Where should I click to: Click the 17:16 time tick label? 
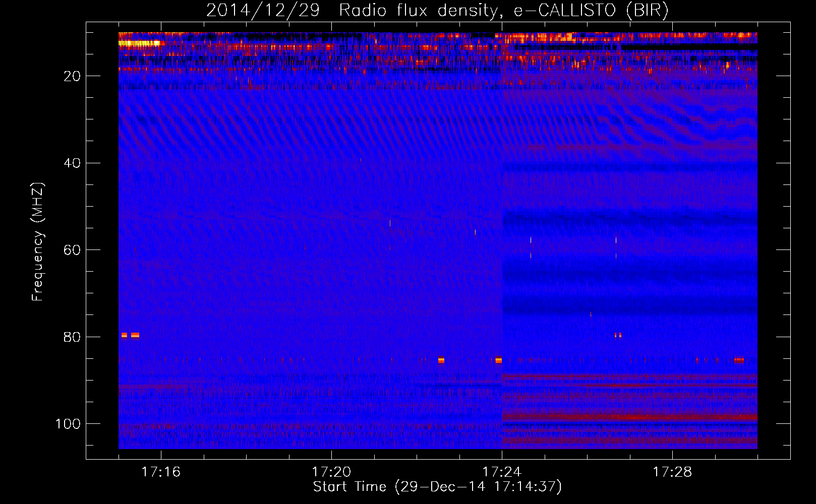pos(161,472)
